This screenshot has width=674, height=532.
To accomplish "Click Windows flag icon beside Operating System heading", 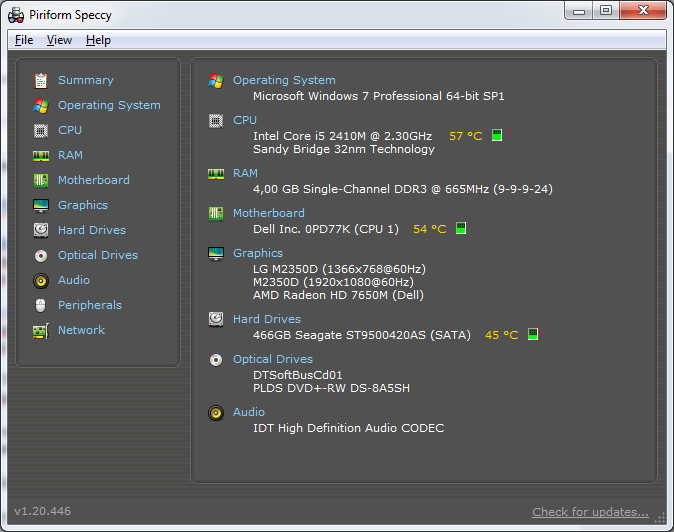I will coord(216,80).
